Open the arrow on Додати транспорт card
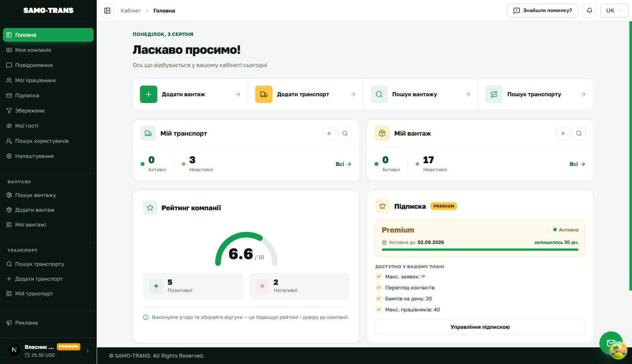The height and width of the screenshot is (364, 632). point(353,94)
